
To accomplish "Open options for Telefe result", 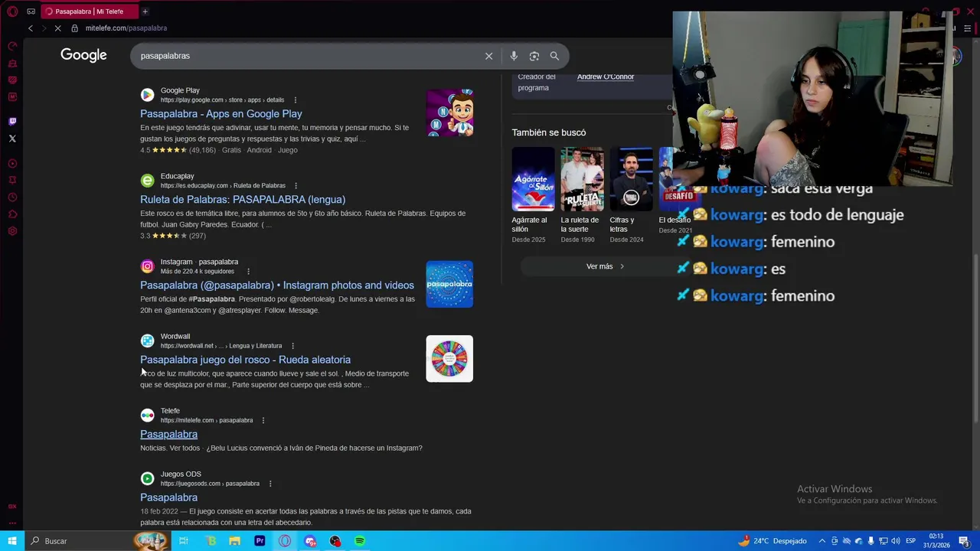I will coord(263,421).
